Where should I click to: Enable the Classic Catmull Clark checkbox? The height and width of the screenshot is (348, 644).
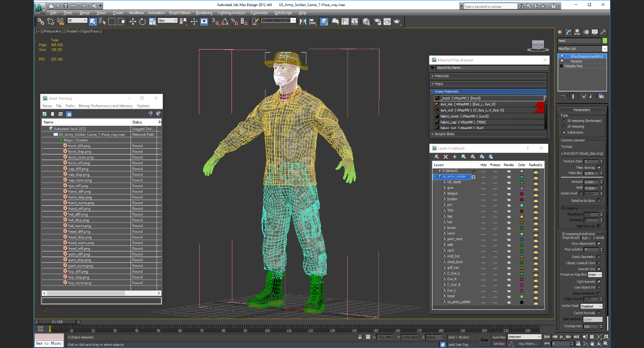599,263
